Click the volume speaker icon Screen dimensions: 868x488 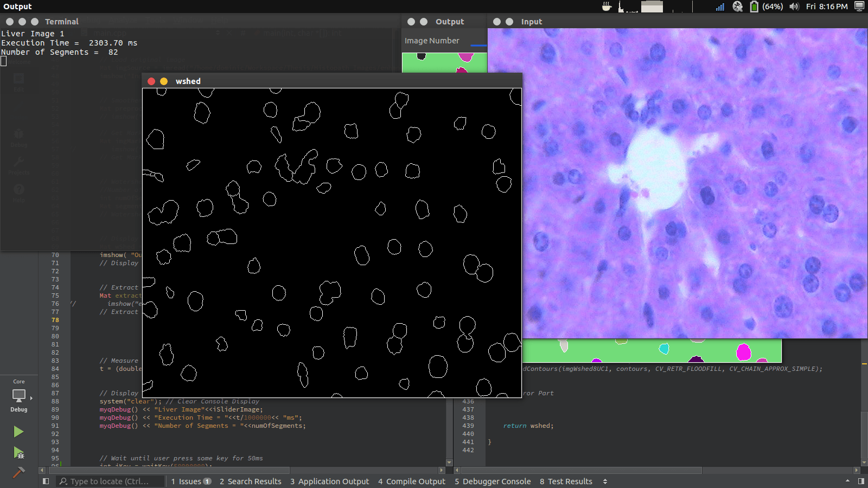[794, 7]
